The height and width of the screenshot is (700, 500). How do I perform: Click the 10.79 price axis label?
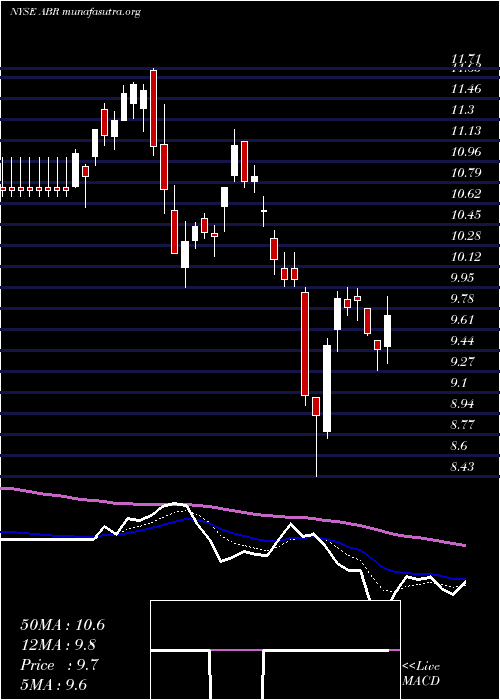coord(466,173)
